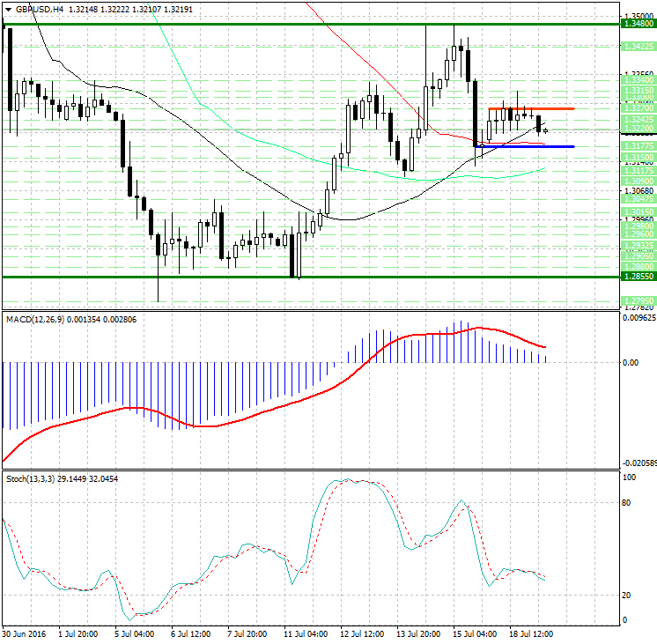Click the 1.30680 price scale value
The width and height of the screenshot is (657, 644).
tap(639, 191)
